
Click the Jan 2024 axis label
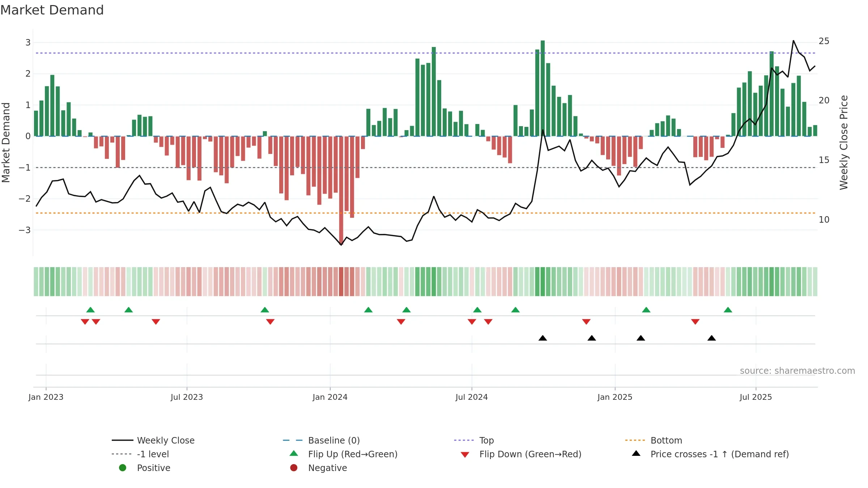point(330,397)
